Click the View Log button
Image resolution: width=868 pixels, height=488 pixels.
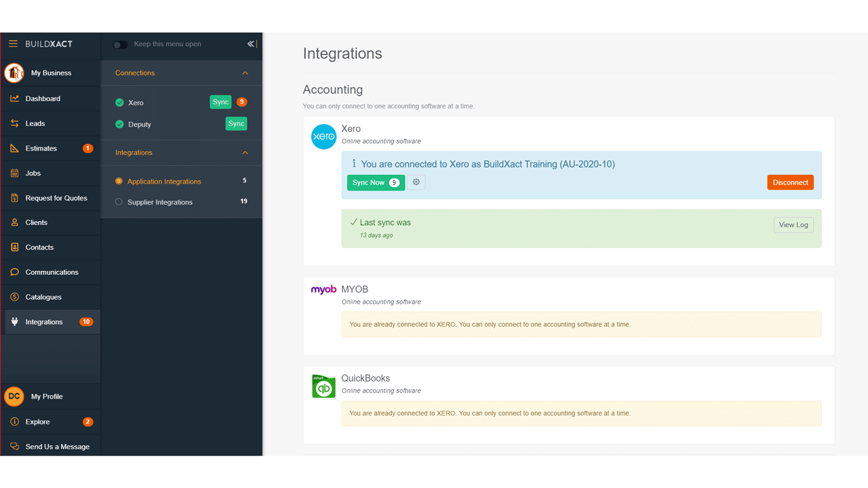click(793, 225)
